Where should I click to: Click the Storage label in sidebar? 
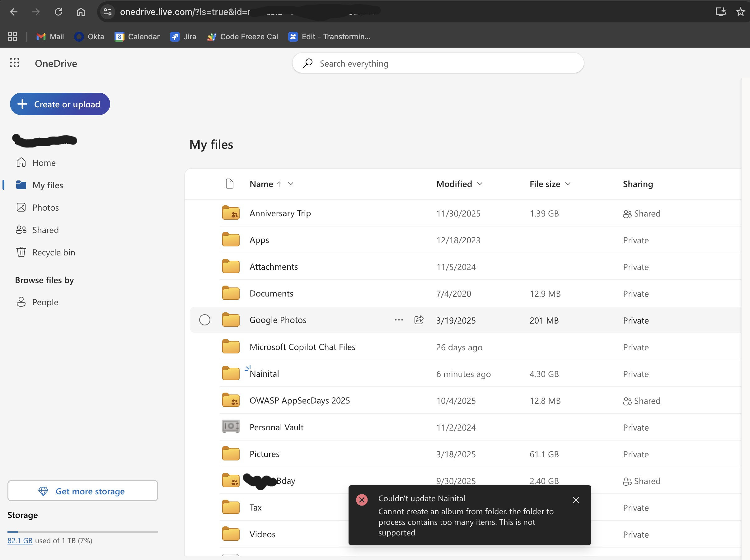(x=23, y=515)
